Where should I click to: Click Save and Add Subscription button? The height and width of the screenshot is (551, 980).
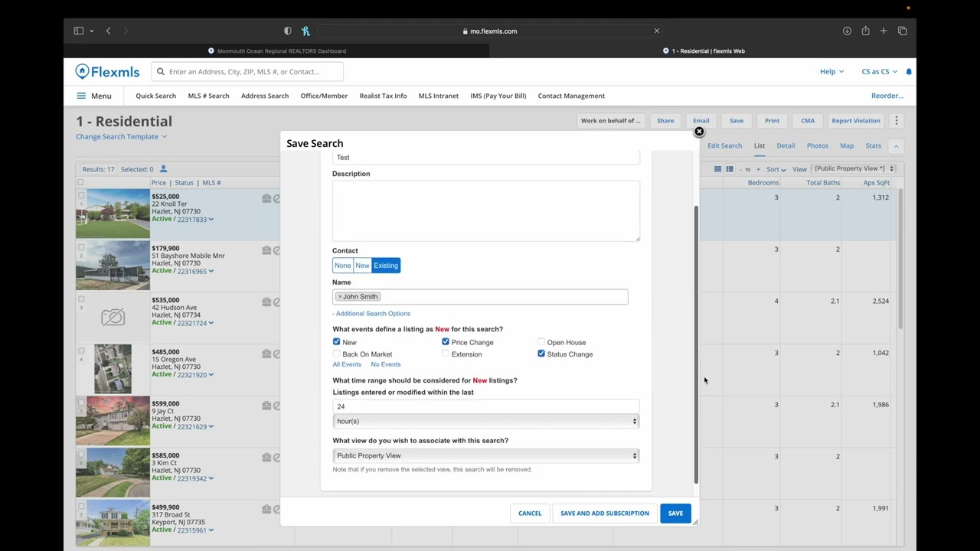[x=605, y=514]
